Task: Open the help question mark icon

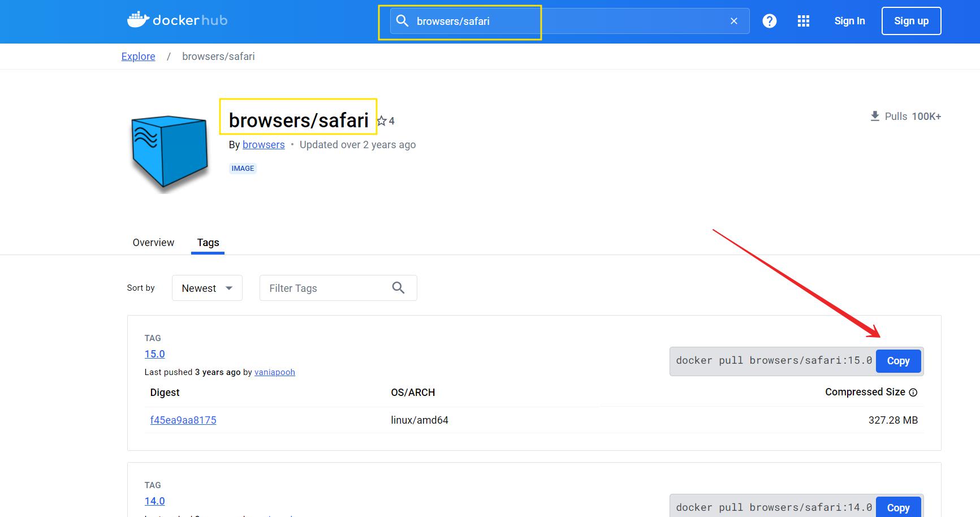Action: [x=769, y=21]
